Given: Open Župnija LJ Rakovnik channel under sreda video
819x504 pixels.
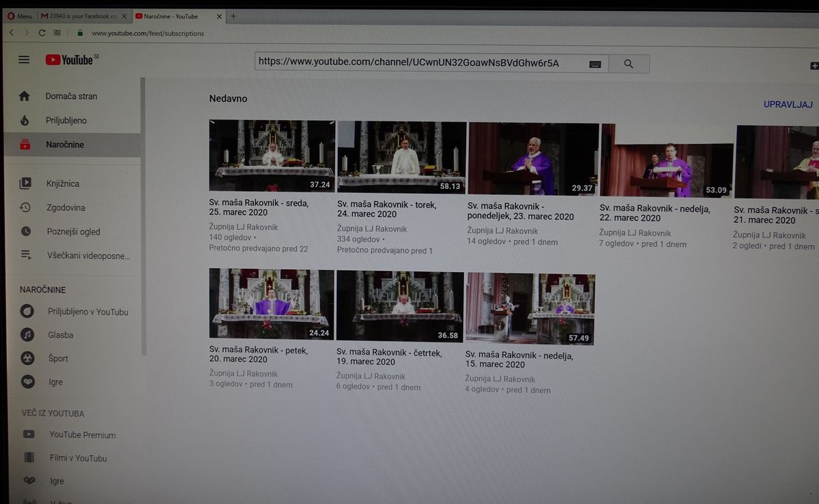Looking at the screenshot, I should click(243, 227).
